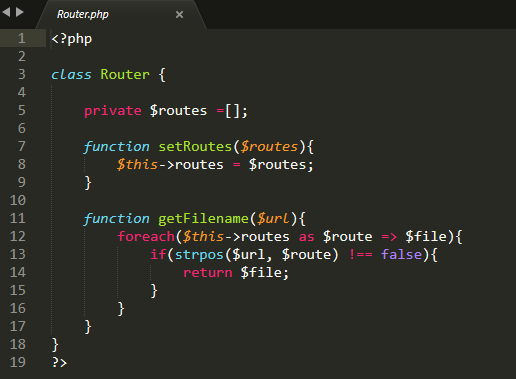
Task: Click the 'function' keyword on line 7
Action: pos(116,147)
